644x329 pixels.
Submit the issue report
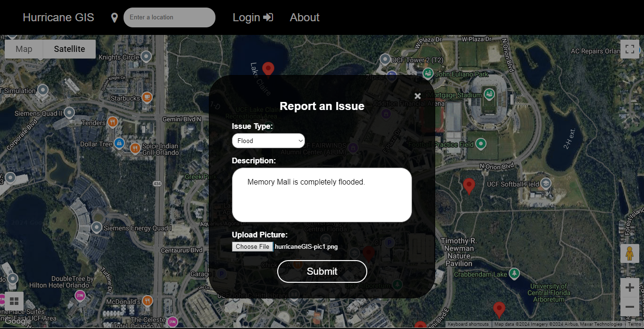click(x=322, y=271)
